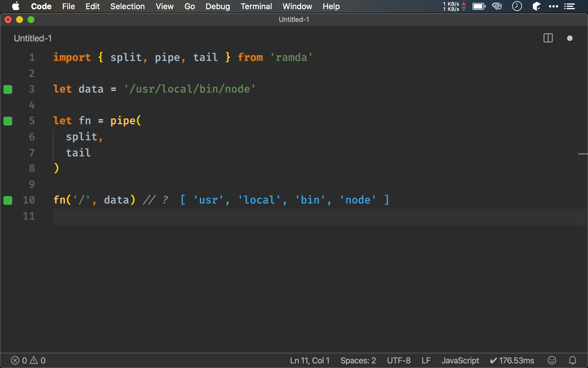
Task: Click the time/clock icon in menu bar
Action: pos(517,6)
